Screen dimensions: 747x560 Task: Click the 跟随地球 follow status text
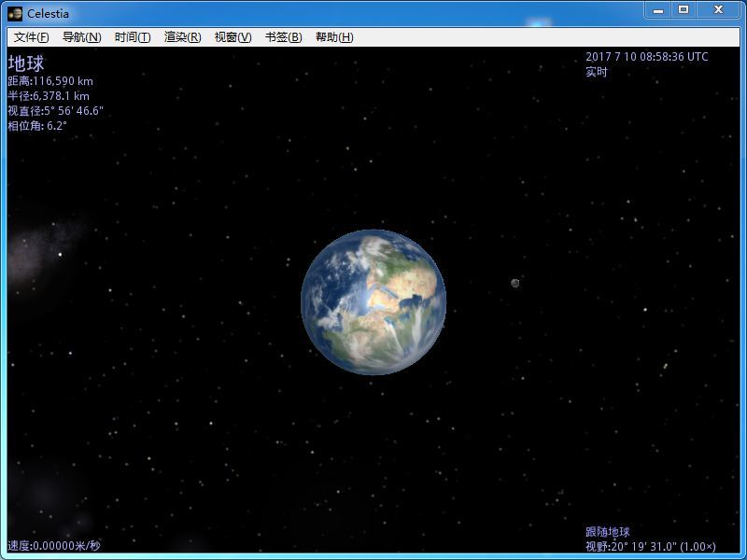click(x=608, y=532)
